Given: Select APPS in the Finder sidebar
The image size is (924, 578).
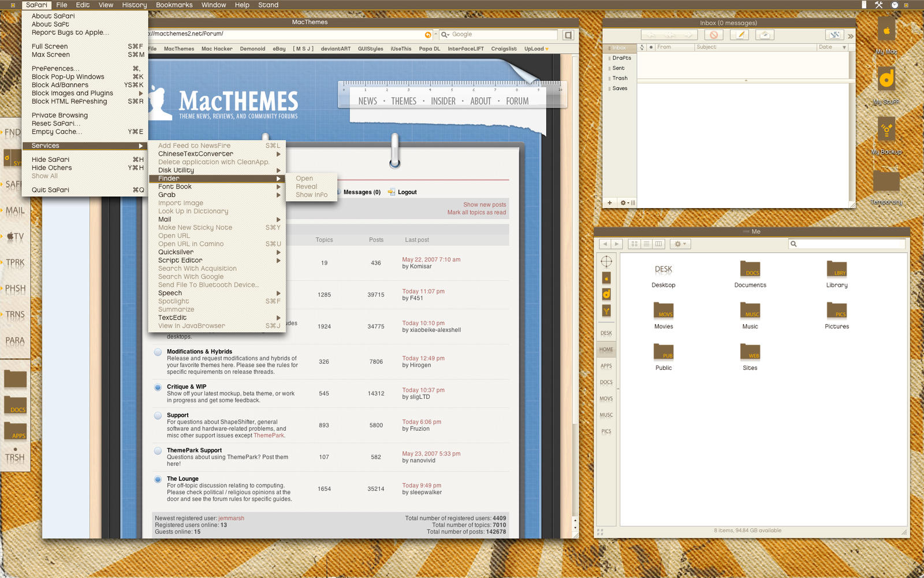Looking at the screenshot, I should (606, 366).
